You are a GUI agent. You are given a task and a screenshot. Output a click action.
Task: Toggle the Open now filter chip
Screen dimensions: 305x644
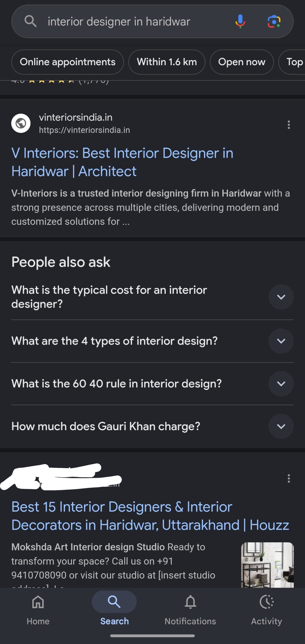point(242,62)
